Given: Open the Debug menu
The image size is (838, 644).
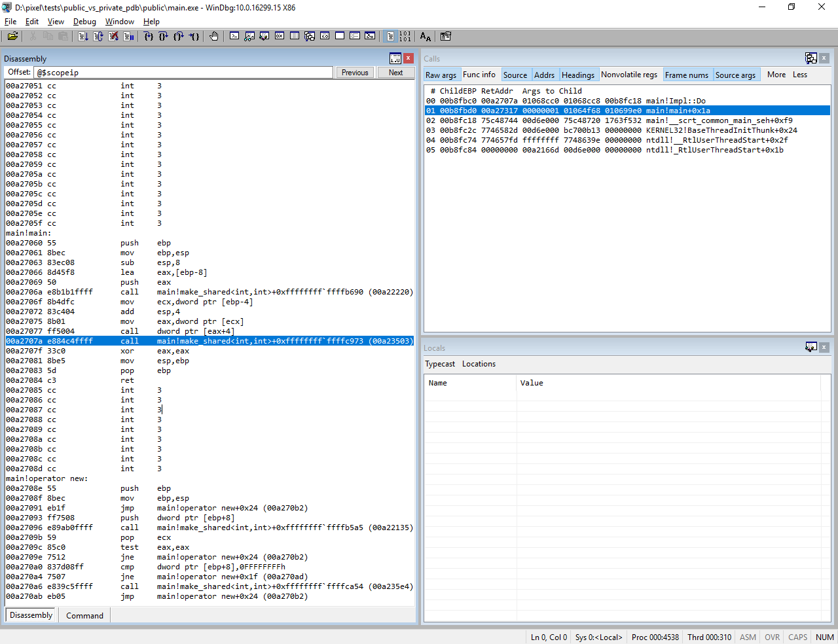Looking at the screenshot, I should coord(84,22).
